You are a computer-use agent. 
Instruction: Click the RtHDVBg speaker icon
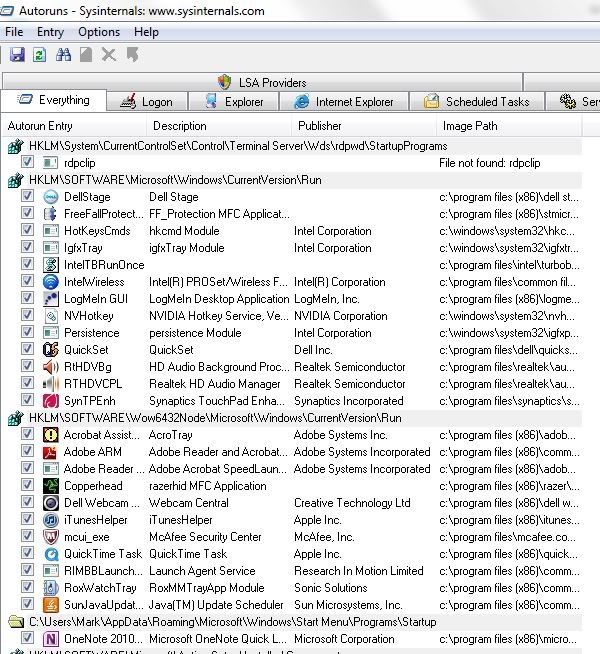(51, 367)
